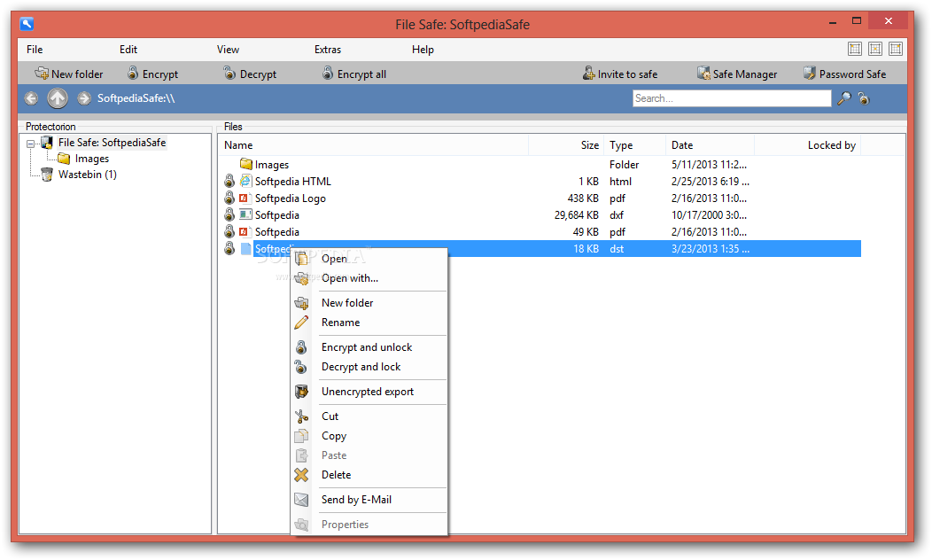This screenshot has width=932, height=560.
Task: Choose Send by E-Mail in context menu
Action: click(x=369, y=500)
